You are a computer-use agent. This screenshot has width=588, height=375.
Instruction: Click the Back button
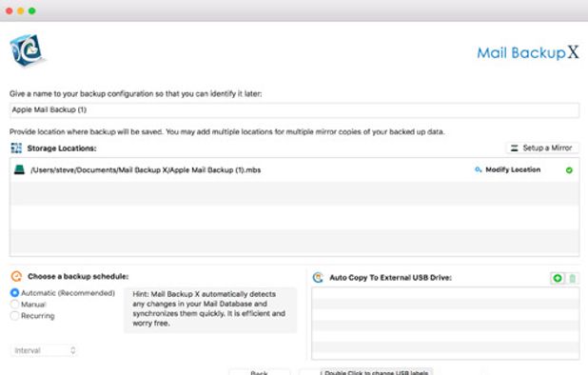[x=259, y=372]
